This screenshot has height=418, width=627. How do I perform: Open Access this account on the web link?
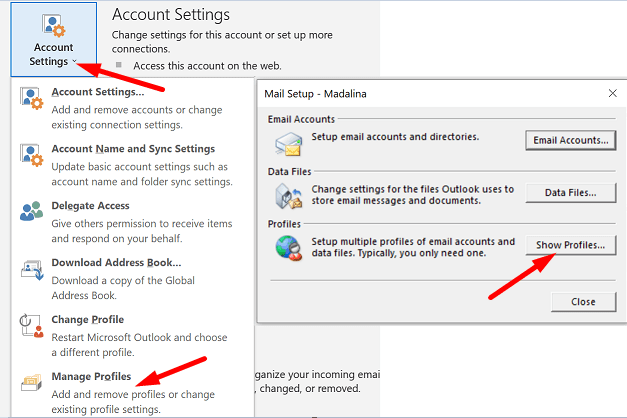(207, 66)
